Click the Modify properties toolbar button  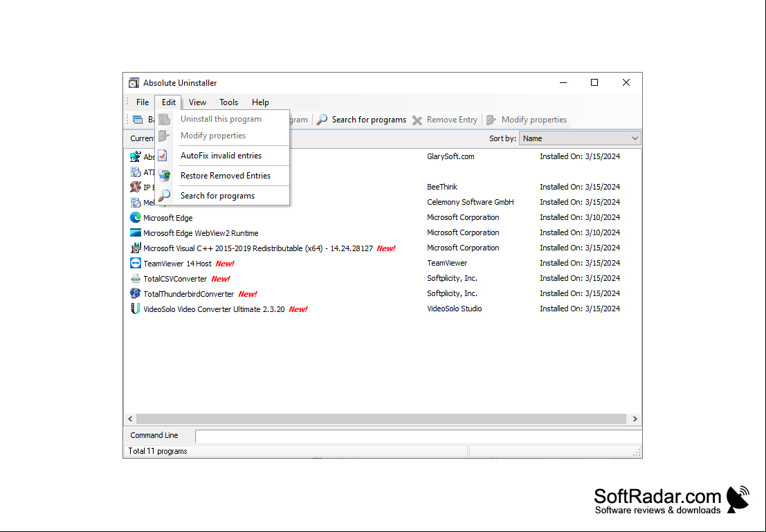(x=527, y=120)
